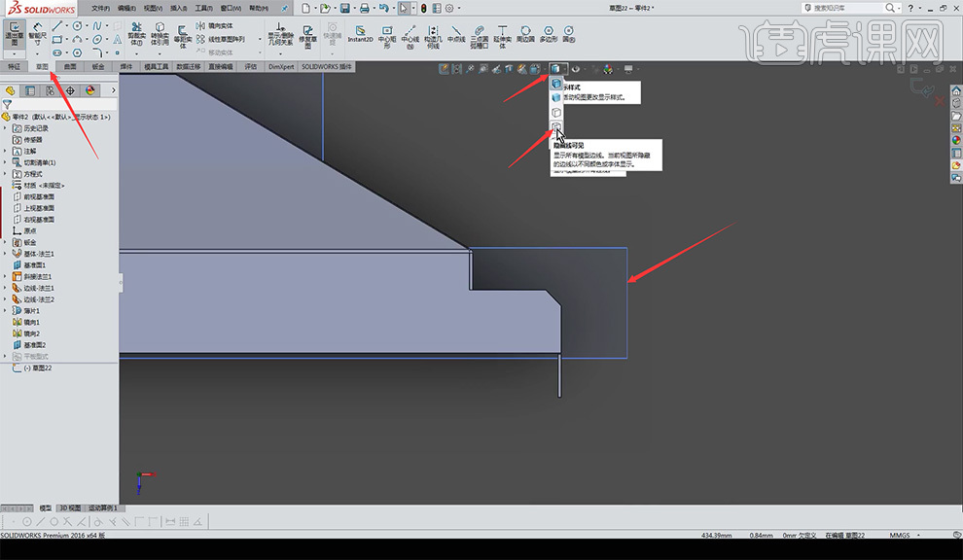Select the Convert Entities (转换实体引用) tool

[x=160, y=34]
